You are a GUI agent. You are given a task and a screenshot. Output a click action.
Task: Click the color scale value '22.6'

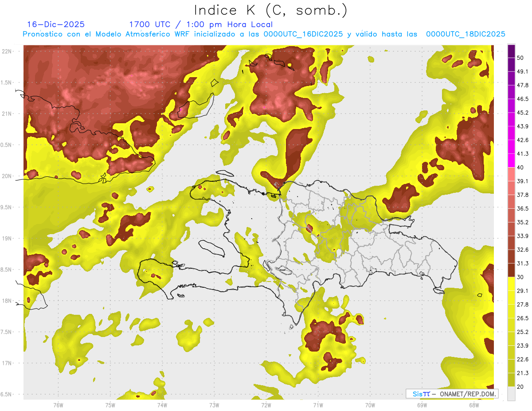click(x=523, y=360)
